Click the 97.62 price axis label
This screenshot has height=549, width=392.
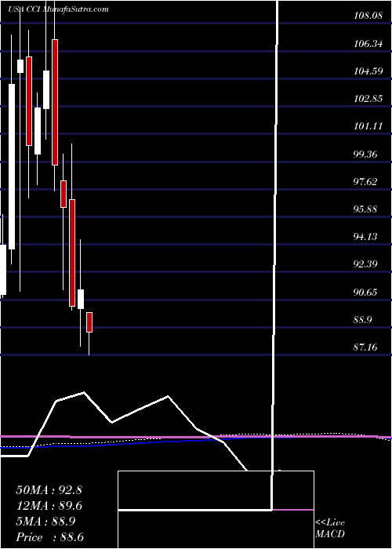tap(365, 181)
